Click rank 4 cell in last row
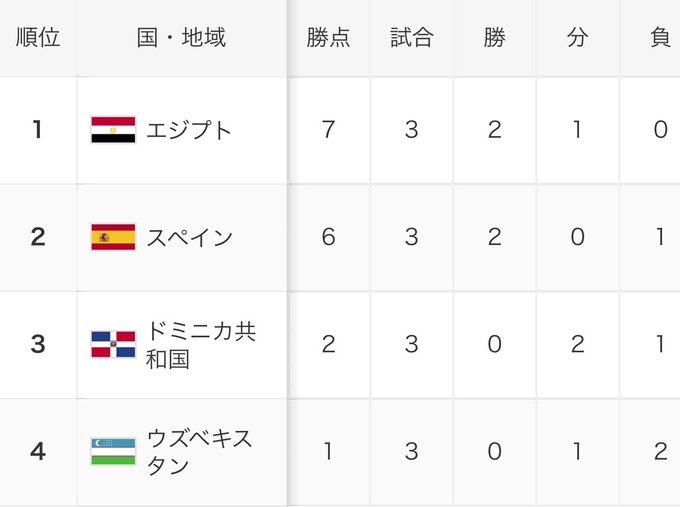The height and width of the screenshot is (507, 680). 38,452
